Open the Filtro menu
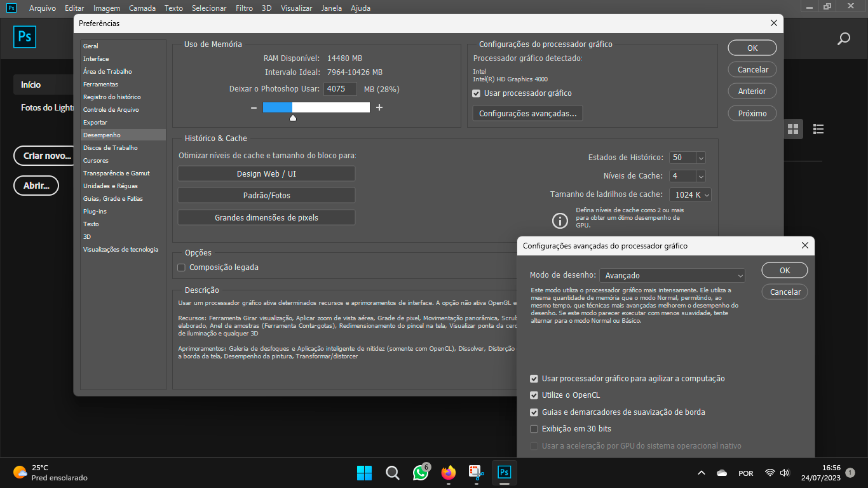The image size is (868, 488). (244, 8)
